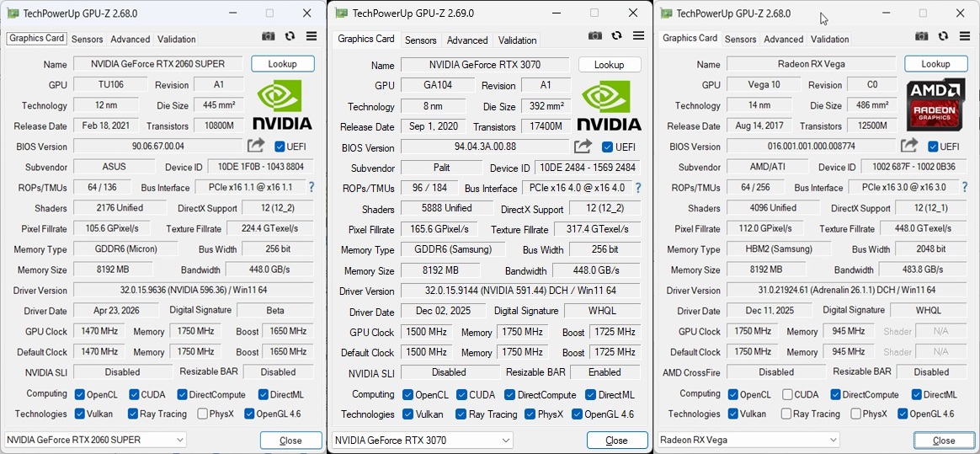Click the Texture Fillrate field showing 224.4 GTexel/s
The height and width of the screenshot is (454, 980).
270,228
